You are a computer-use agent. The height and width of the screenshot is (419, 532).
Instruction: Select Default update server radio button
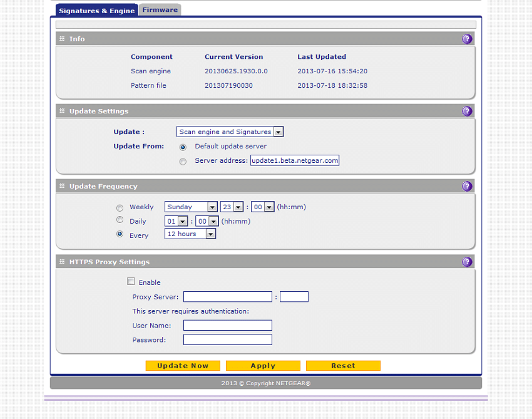(x=183, y=147)
